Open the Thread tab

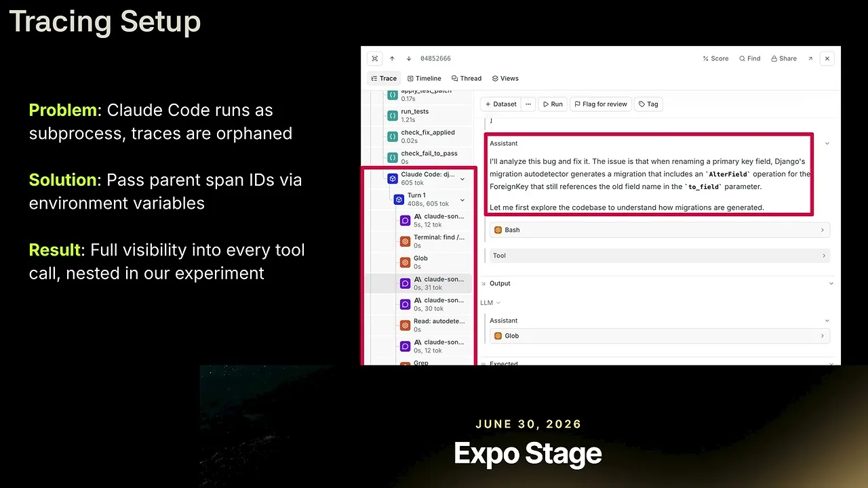tap(467, 79)
